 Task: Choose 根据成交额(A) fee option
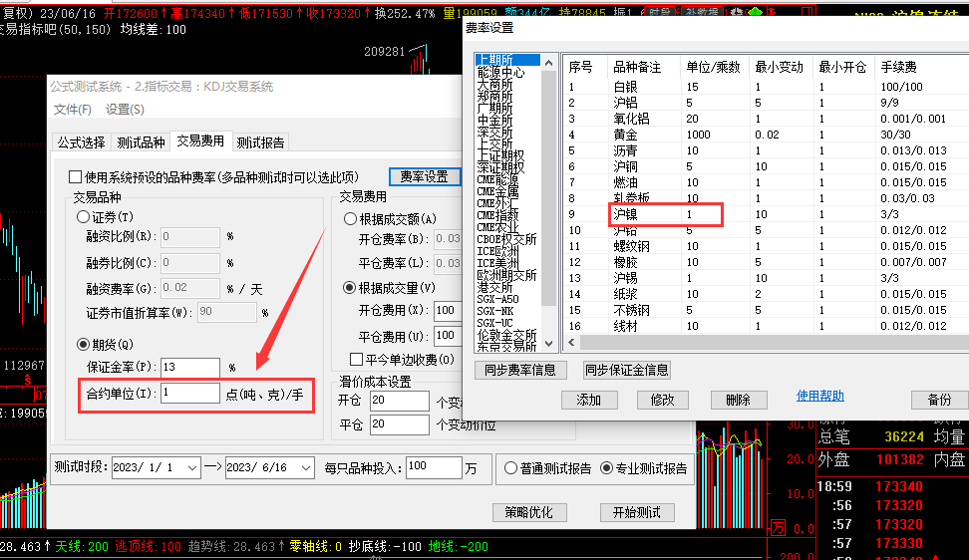point(350,218)
